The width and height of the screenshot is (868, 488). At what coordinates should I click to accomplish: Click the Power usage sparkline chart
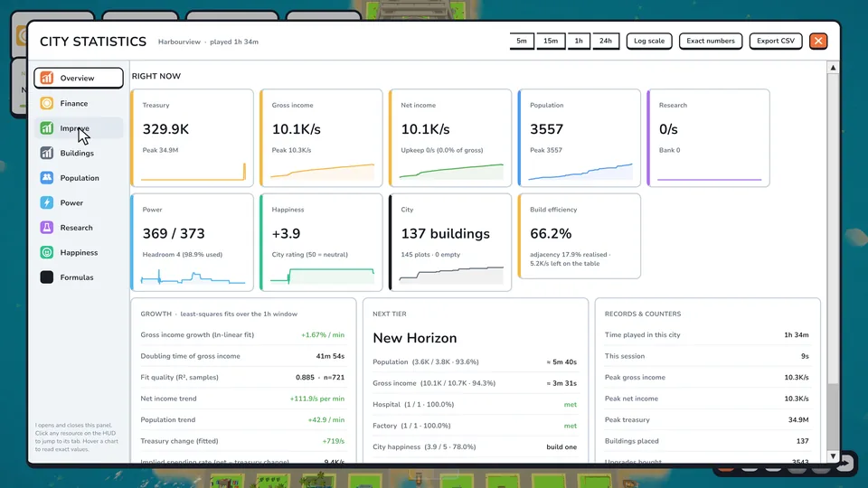coord(193,277)
